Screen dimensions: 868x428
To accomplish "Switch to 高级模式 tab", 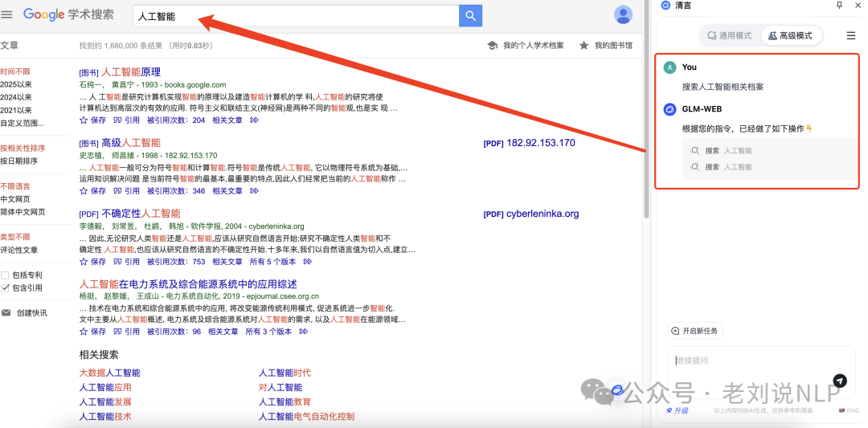I will coord(790,36).
